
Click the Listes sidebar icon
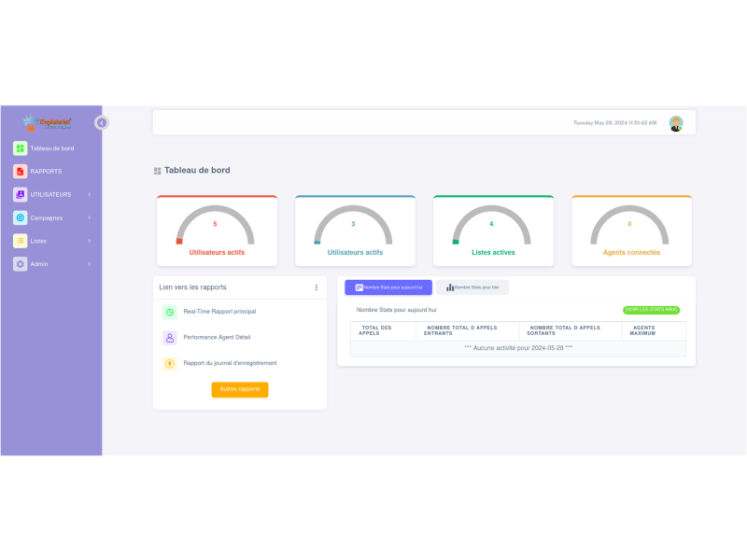tap(20, 241)
